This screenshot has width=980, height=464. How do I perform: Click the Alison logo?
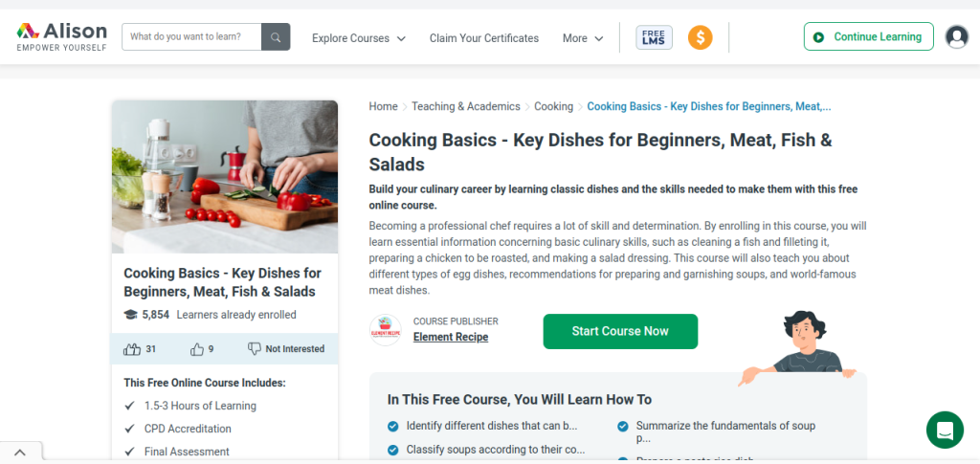tap(61, 37)
